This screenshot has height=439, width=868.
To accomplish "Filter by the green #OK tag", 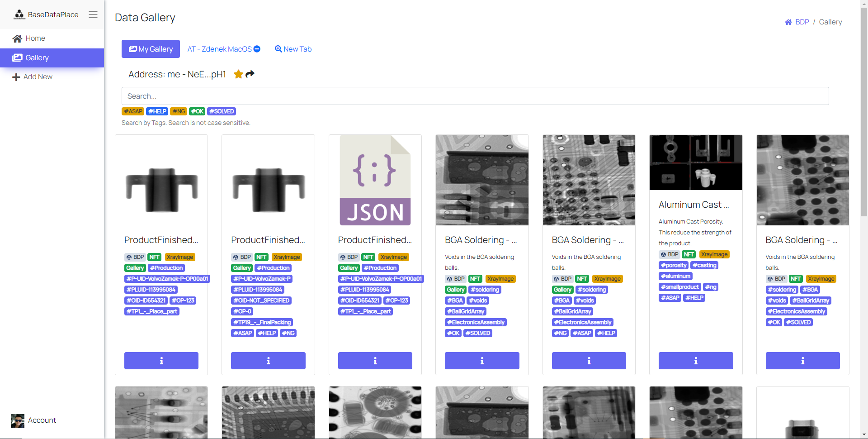I will pos(197,111).
